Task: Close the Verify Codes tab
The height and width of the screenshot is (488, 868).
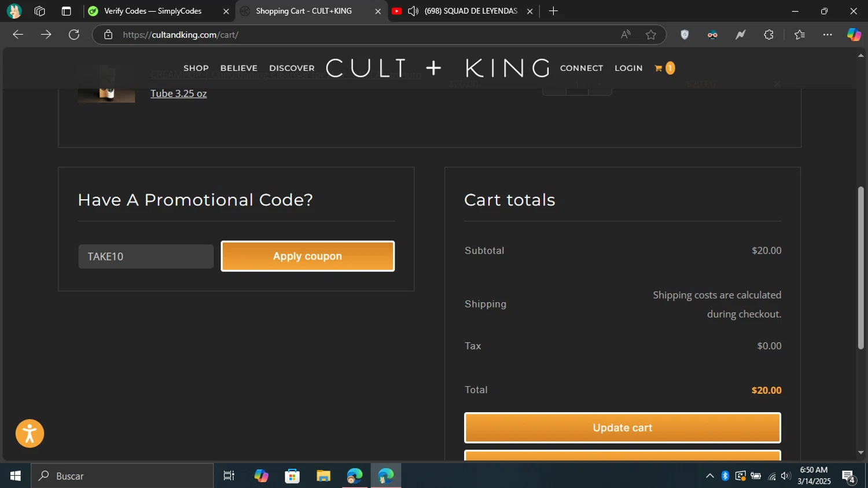Action: [226, 11]
